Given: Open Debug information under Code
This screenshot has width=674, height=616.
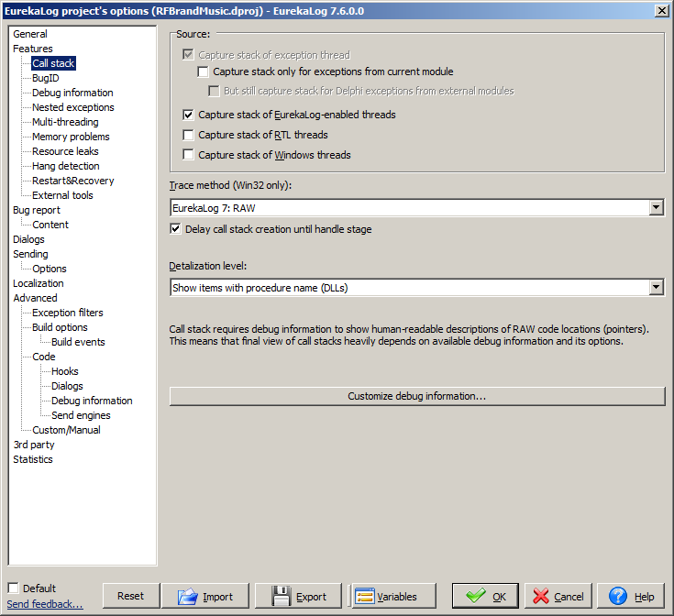Looking at the screenshot, I should (92, 401).
